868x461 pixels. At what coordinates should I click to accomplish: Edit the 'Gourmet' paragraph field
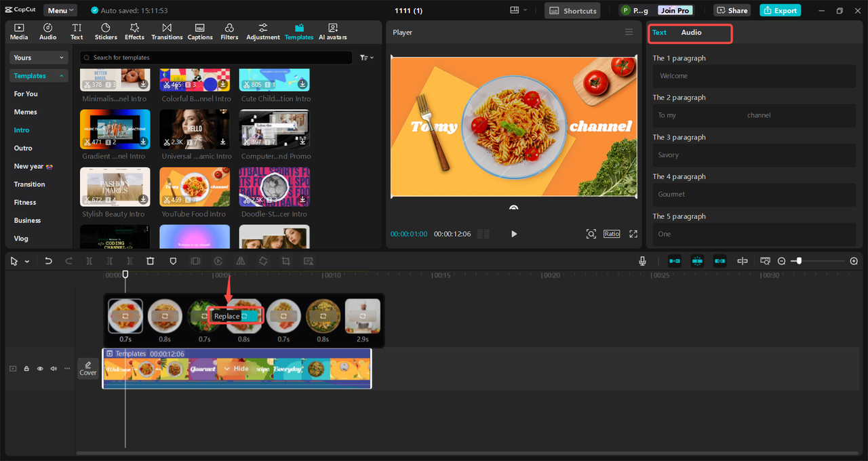[x=754, y=194]
